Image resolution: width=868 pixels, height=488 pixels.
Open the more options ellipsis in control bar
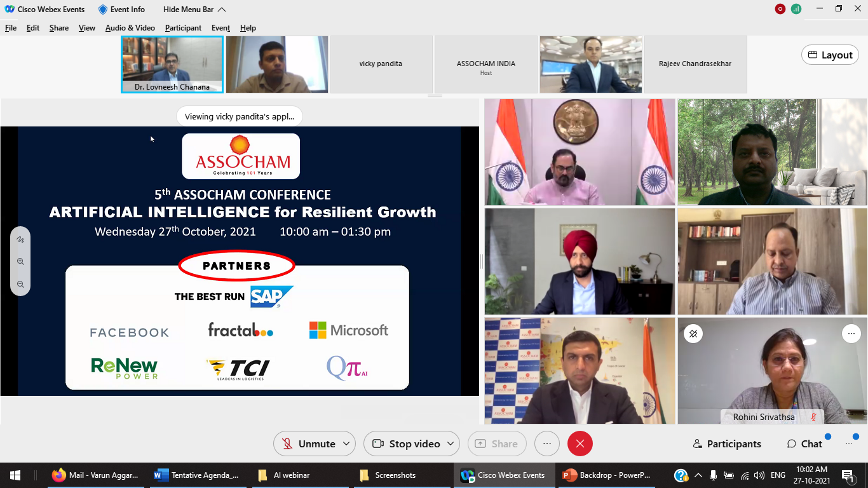[x=546, y=444]
